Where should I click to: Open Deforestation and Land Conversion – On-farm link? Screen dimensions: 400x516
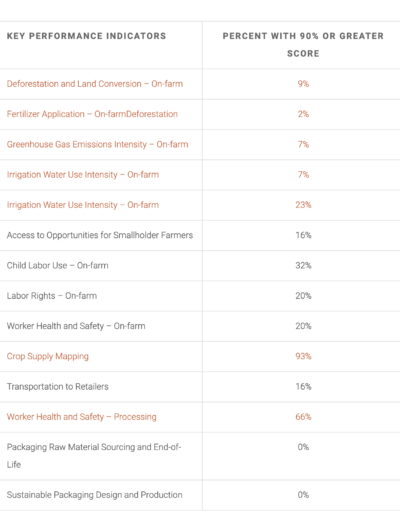[x=95, y=84]
